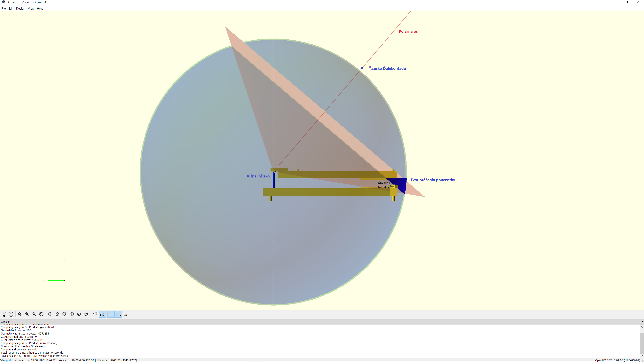This screenshot has height=362, width=644.
Task: Click 'Normalized CSG tree has 36 elements' line
Action: point(23,346)
